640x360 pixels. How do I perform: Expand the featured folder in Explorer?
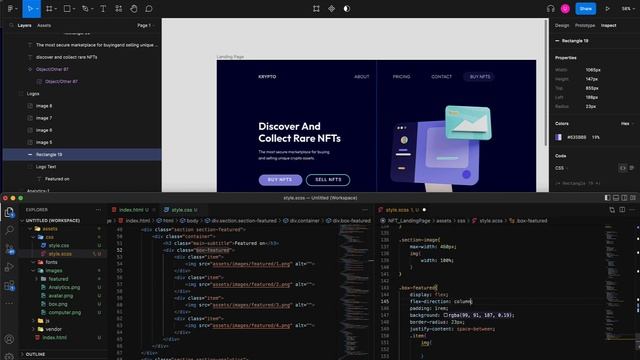coord(37,279)
